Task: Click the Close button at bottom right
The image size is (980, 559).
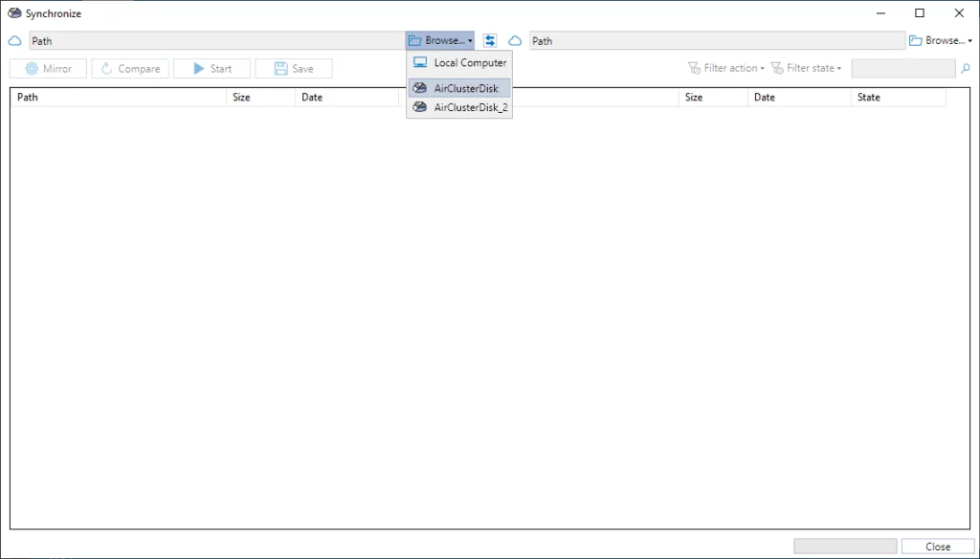Action: (937, 547)
